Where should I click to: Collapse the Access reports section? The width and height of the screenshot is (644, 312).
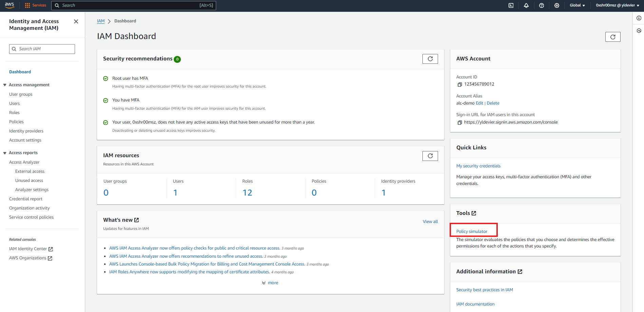[x=5, y=153]
